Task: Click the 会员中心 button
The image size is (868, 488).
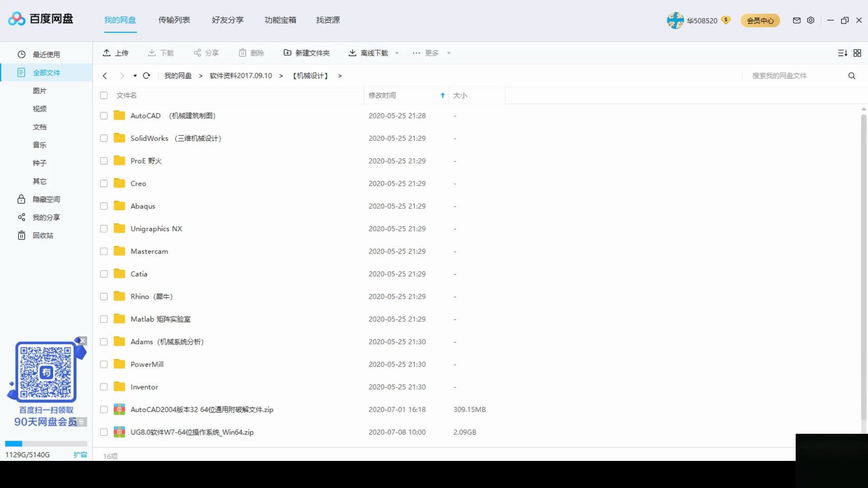Action: [760, 20]
